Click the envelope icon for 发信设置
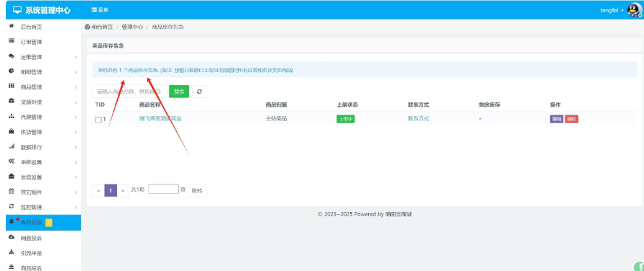644x271 pixels. tap(12, 177)
